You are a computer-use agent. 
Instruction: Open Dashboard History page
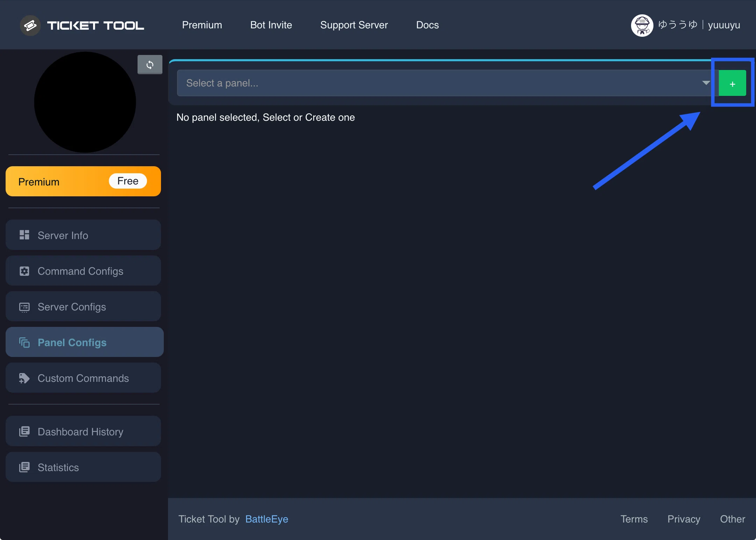pyautogui.click(x=83, y=431)
